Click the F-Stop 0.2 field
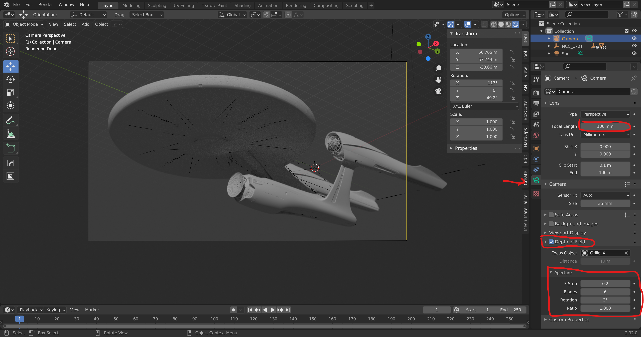Viewport: 644px width, 337px height. (x=605, y=283)
